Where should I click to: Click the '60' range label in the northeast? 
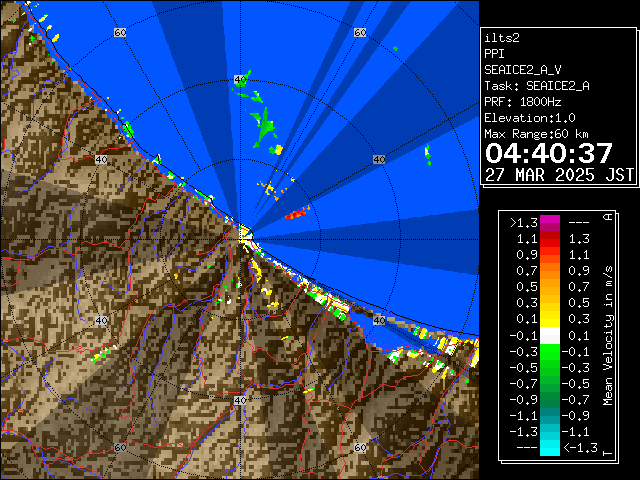tap(360, 33)
